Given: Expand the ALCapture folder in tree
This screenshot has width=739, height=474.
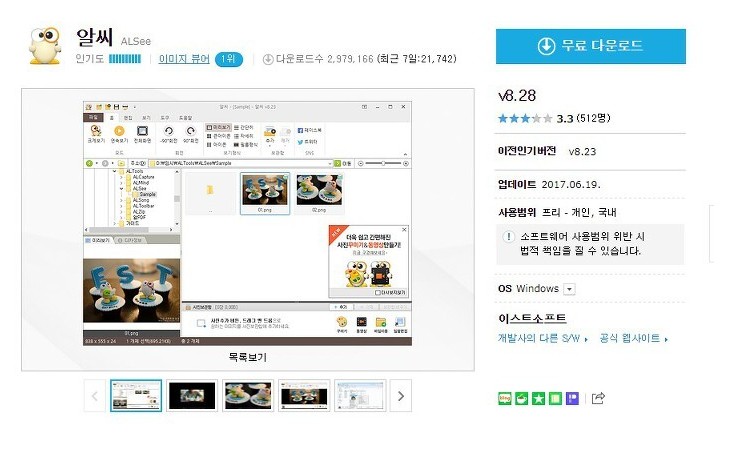Looking at the screenshot, I should click(122, 178).
